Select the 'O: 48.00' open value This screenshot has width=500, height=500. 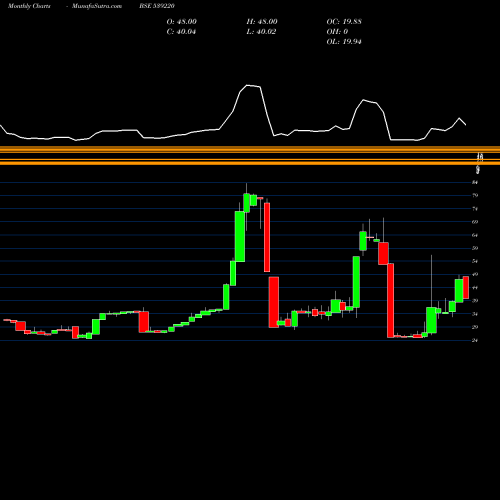(182, 22)
